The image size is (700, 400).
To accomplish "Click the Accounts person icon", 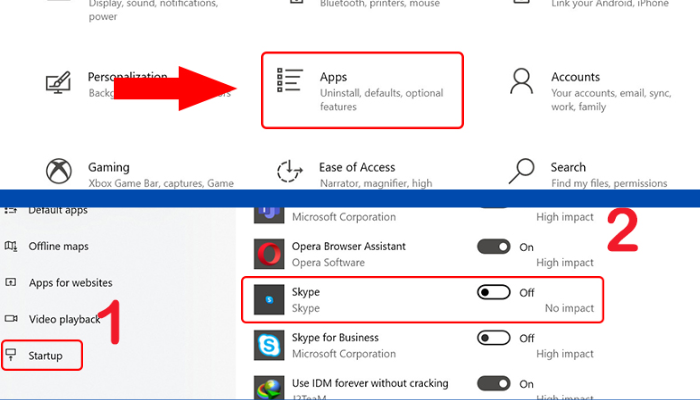I will tap(521, 84).
